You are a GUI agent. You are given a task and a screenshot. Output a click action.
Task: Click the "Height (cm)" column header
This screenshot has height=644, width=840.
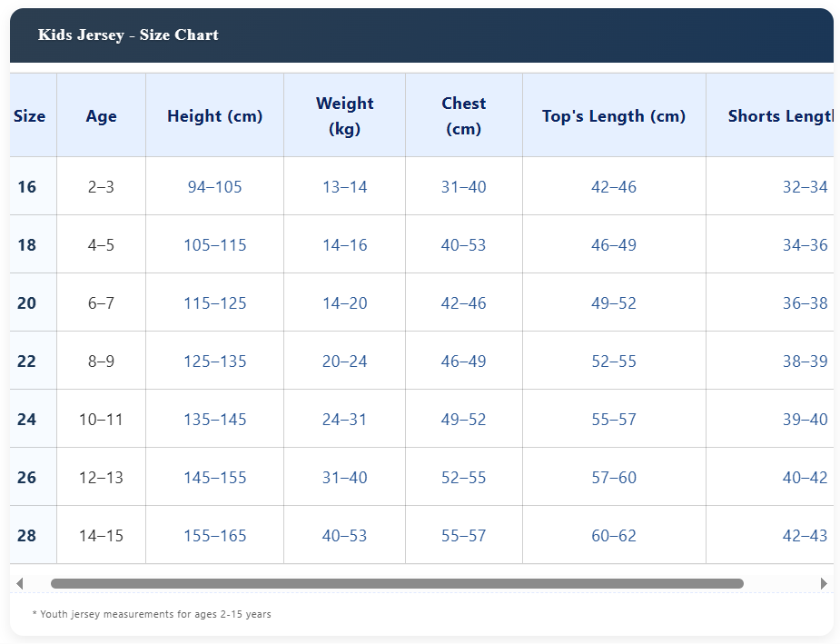tap(214, 116)
